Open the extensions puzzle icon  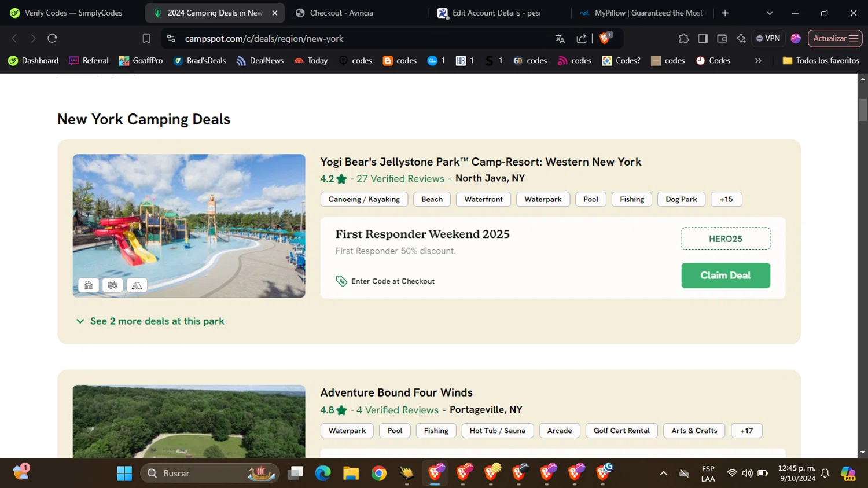[x=683, y=38]
